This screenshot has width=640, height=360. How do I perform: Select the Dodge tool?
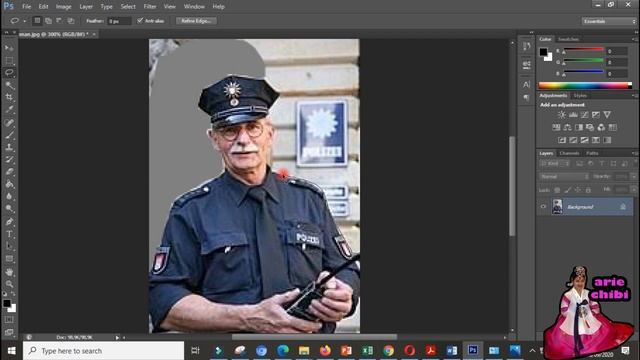(9, 209)
